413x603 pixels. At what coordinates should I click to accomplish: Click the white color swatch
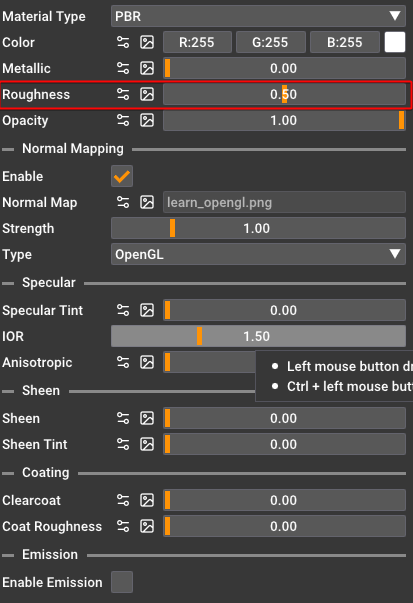(x=395, y=42)
